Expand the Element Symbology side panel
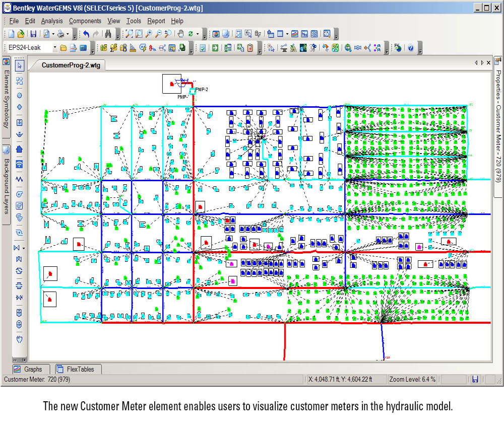504x435 pixels. coord(6,97)
